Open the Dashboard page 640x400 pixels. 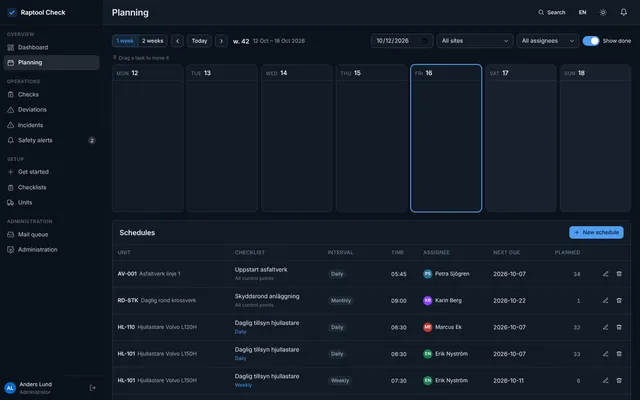[x=51, y=47]
